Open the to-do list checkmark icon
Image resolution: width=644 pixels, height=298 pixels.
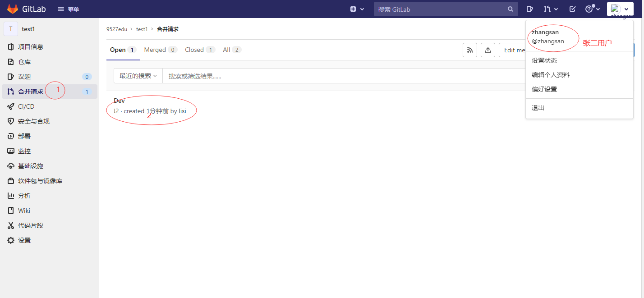572,9
